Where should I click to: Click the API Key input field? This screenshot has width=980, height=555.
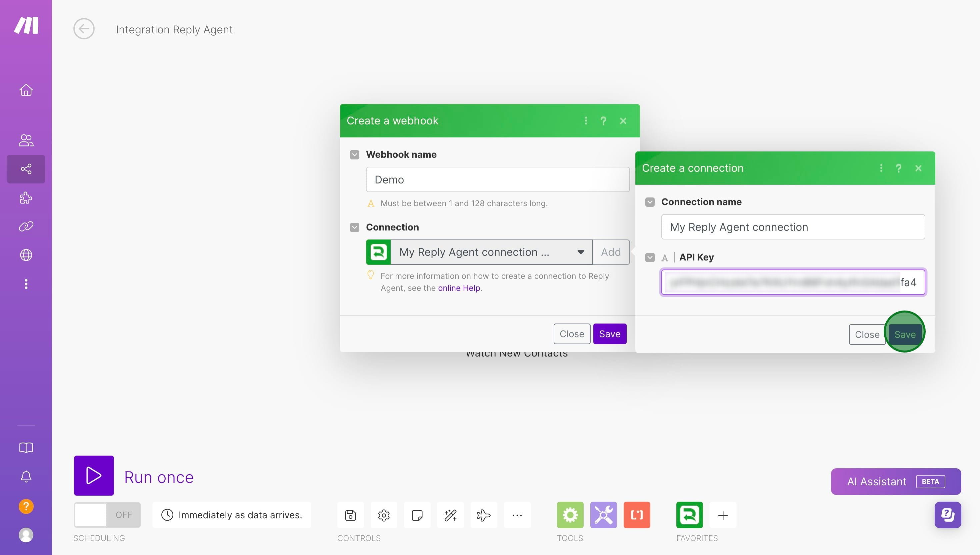[793, 283]
